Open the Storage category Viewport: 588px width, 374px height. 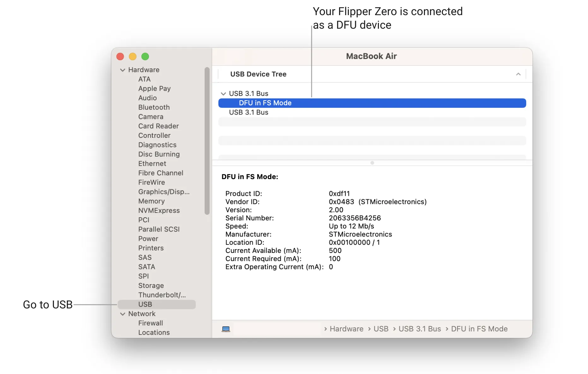tap(151, 286)
